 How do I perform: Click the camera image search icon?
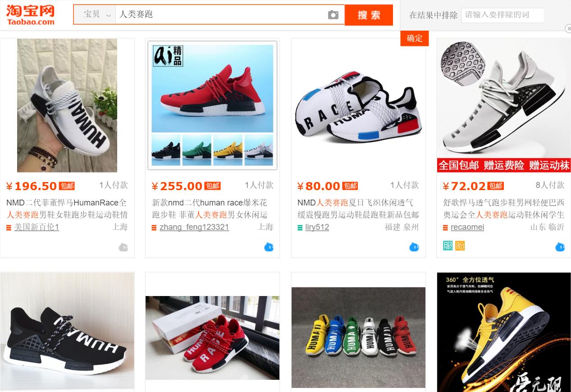pos(333,15)
